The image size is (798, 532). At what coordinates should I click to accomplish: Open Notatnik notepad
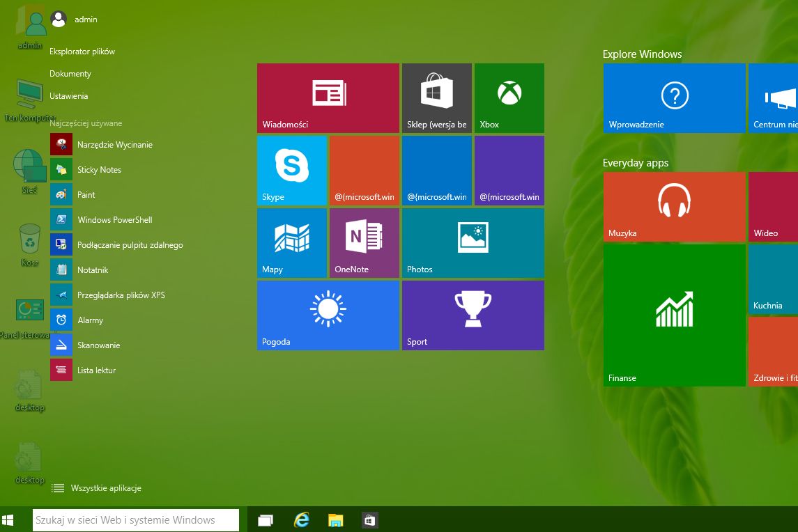[x=93, y=269]
